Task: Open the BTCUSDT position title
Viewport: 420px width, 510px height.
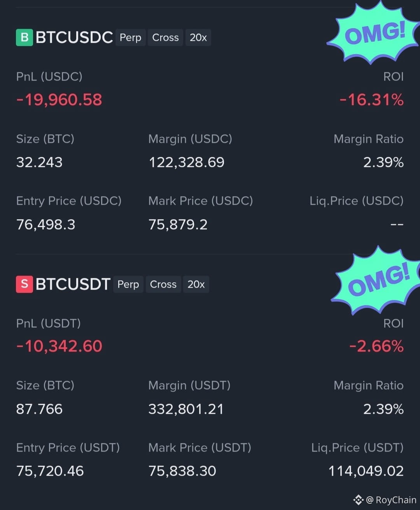Action: coord(73,284)
